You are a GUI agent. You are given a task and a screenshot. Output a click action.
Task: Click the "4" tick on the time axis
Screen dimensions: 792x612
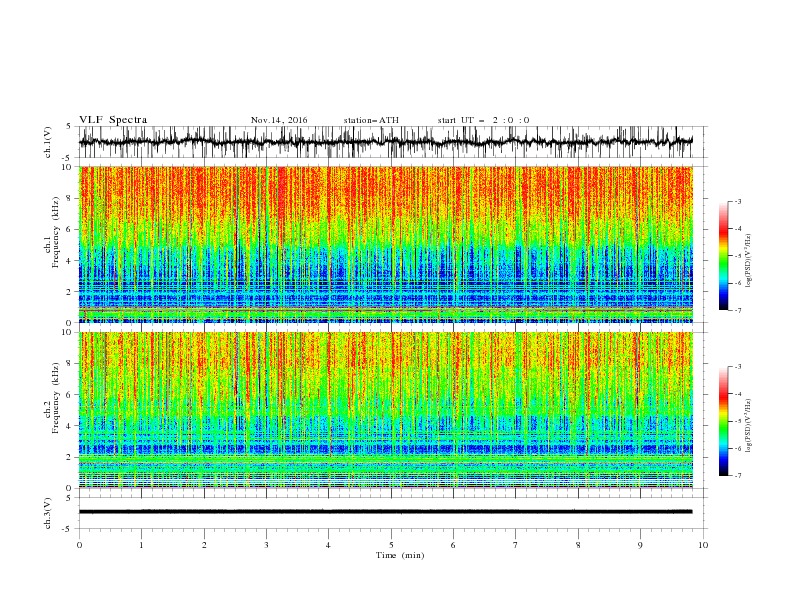328,545
